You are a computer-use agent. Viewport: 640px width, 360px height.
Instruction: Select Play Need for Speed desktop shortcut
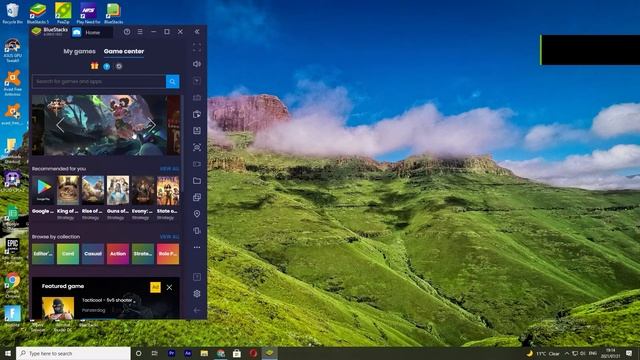88,13
